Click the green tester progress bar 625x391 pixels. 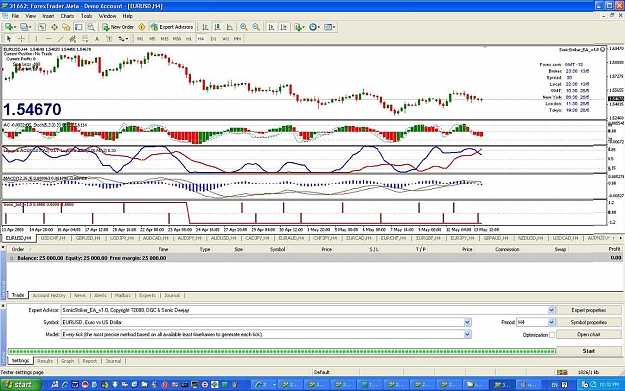click(281, 351)
